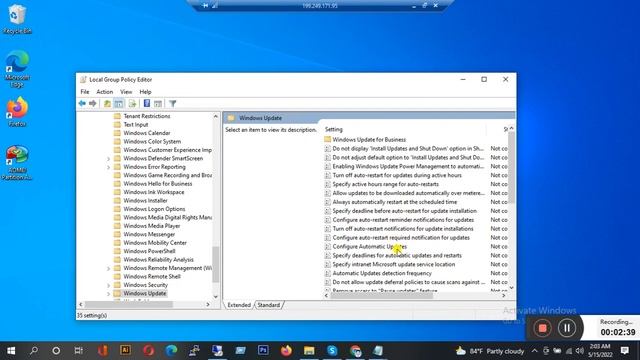Open the Action menu
640x360 pixels.
click(x=104, y=92)
